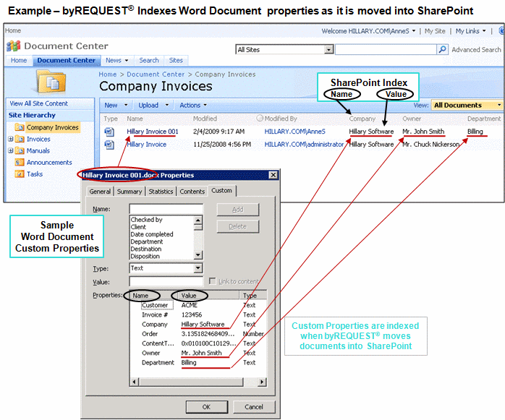Open the Upload menu dropdown
The height and width of the screenshot is (420, 505).
click(x=167, y=106)
